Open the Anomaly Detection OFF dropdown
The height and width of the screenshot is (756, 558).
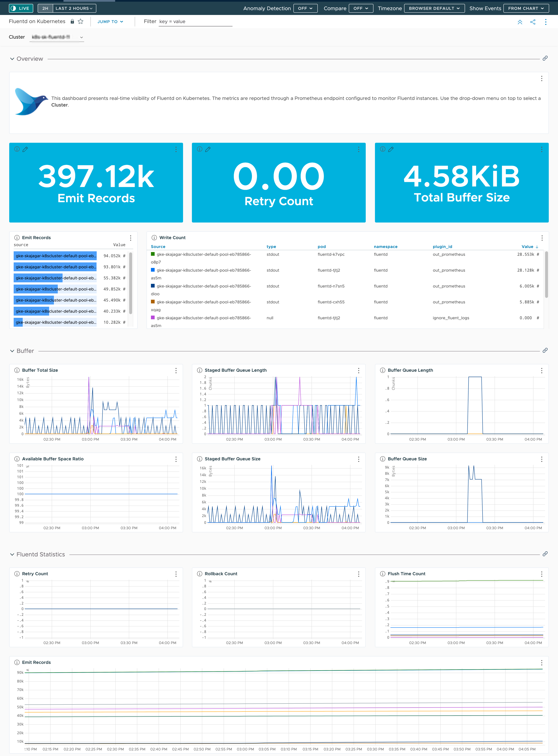pos(305,8)
